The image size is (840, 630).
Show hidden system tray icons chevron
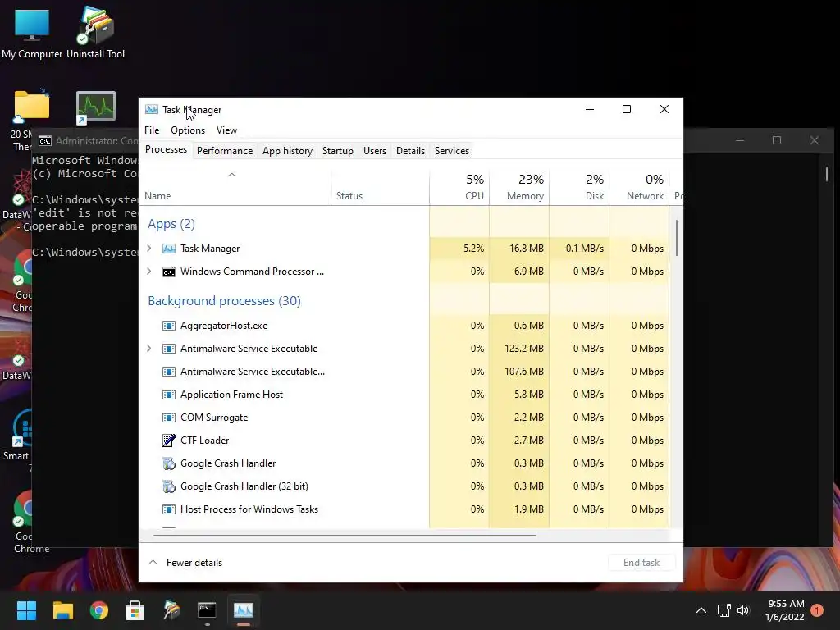[x=701, y=610]
